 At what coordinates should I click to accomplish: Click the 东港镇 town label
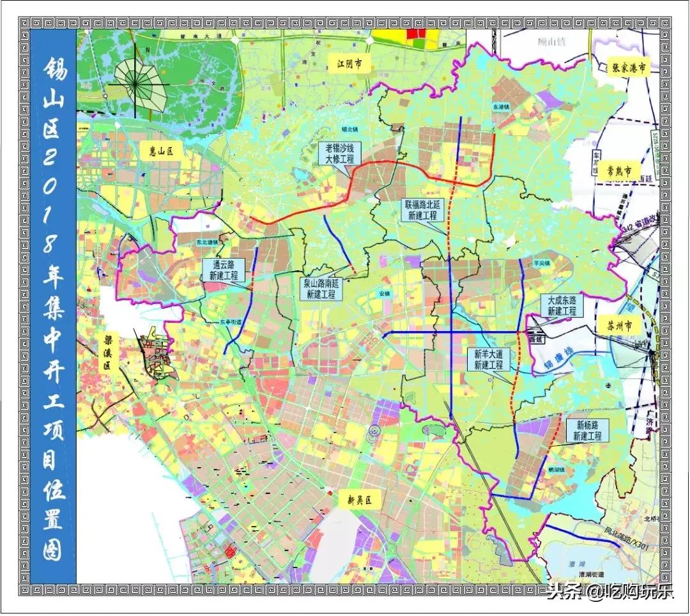click(x=501, y=107)
